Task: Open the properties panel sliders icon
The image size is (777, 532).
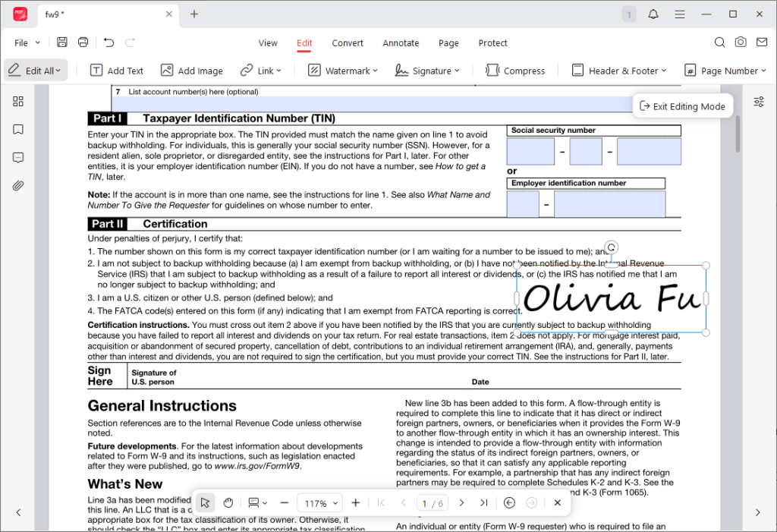Action: pos(759,102)
